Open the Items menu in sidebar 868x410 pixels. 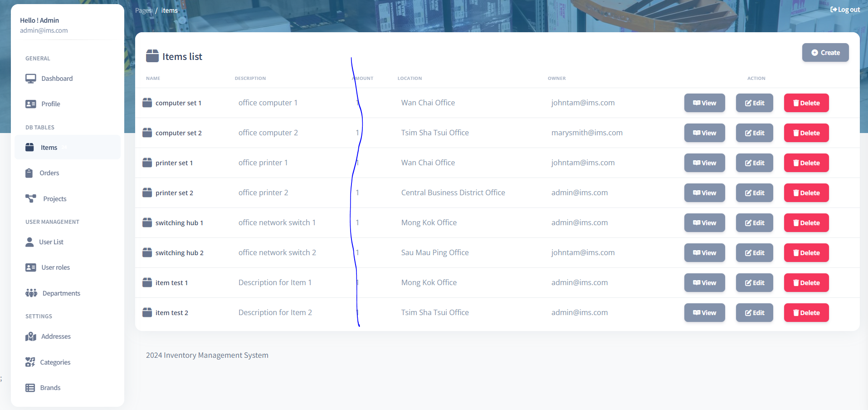[x=49, y=148]
